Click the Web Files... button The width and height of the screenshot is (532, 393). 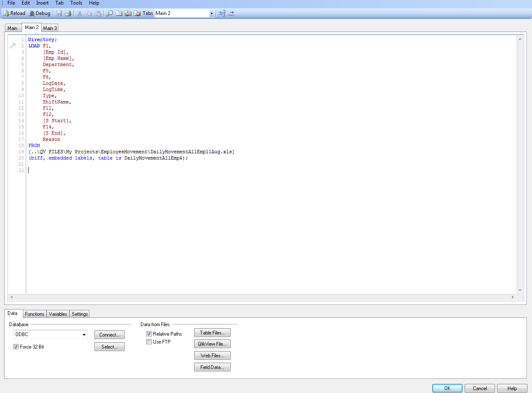coord(212,356)
